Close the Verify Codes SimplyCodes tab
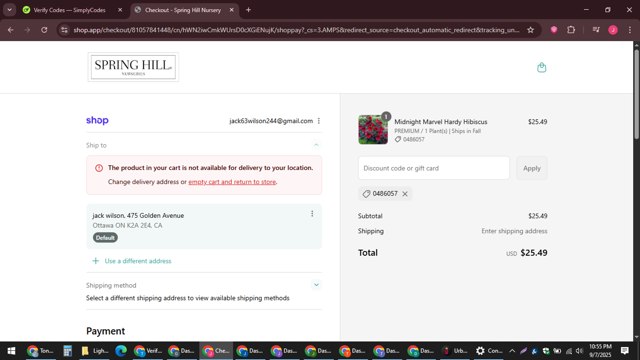This screenshot has height=360, width=640. (x=120, y=10)
